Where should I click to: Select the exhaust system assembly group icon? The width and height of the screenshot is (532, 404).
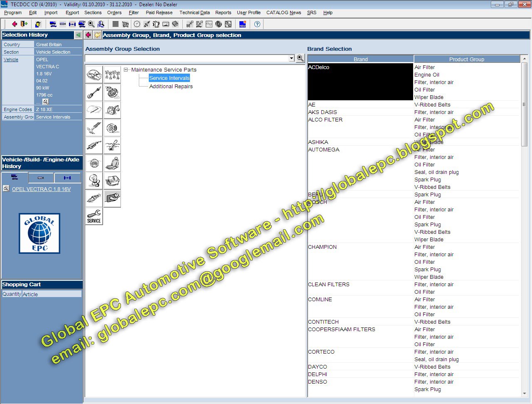(x=94, y=146)
